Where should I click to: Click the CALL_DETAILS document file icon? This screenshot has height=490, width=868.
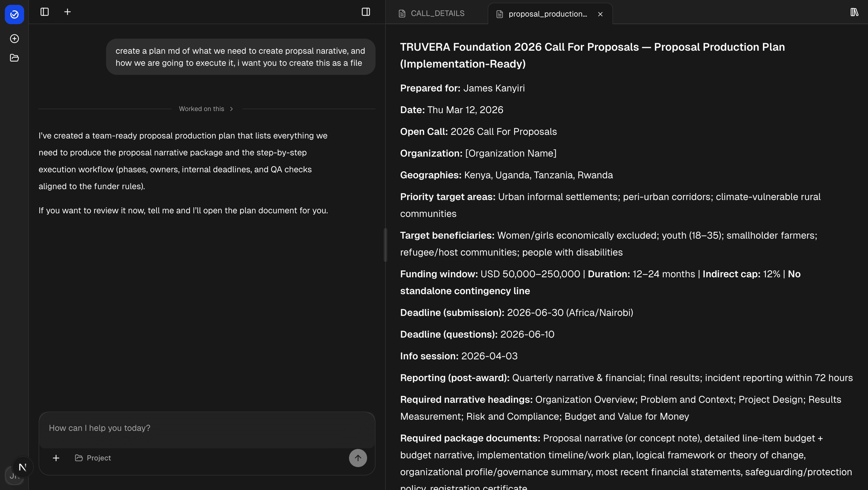tap(402, 14)
